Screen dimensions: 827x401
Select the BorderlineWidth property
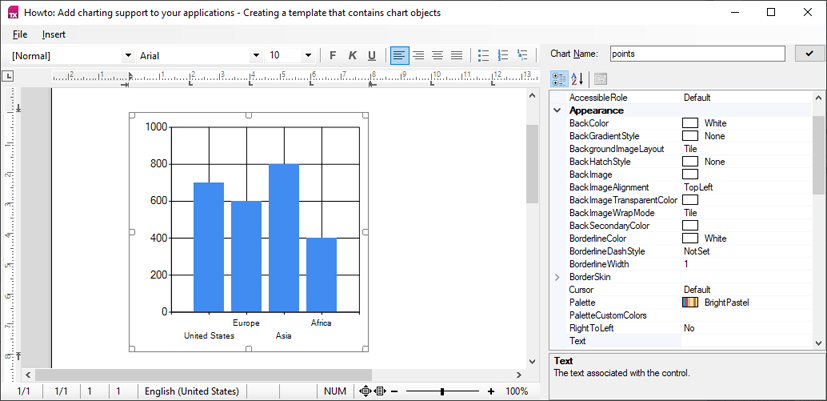pos(689,264)
